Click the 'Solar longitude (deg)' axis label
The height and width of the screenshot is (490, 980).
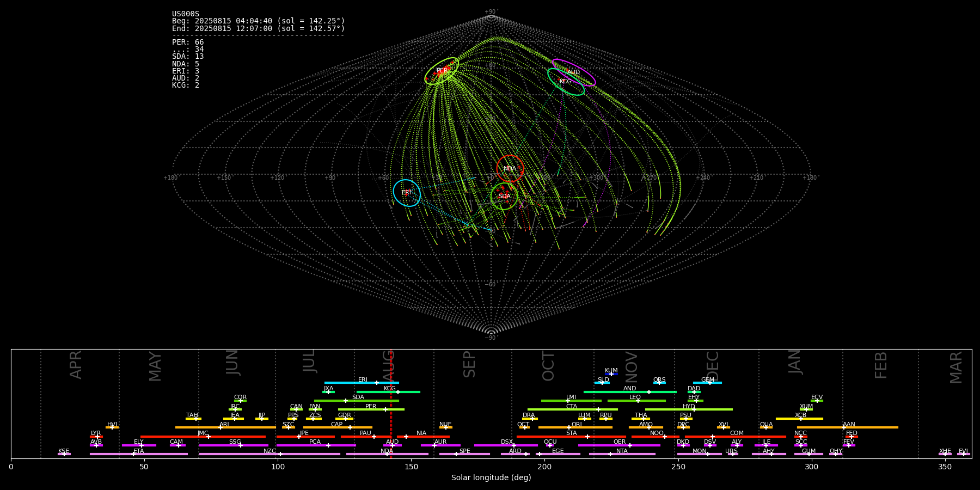pos(491,478)
